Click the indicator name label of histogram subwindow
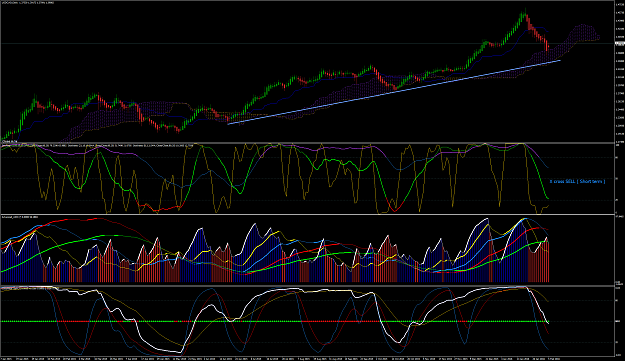 click(x=20, y=217)
